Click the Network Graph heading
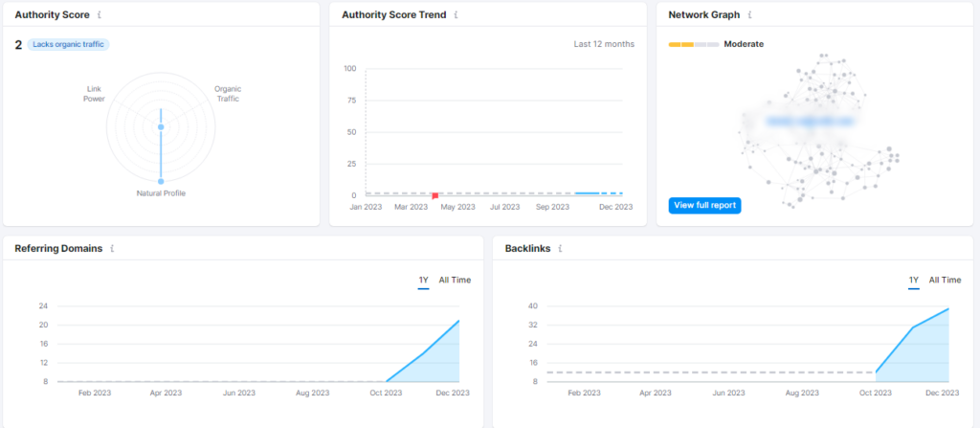This screenshot has width=980, height=428. pyautogui.click(x=704, y=14)
